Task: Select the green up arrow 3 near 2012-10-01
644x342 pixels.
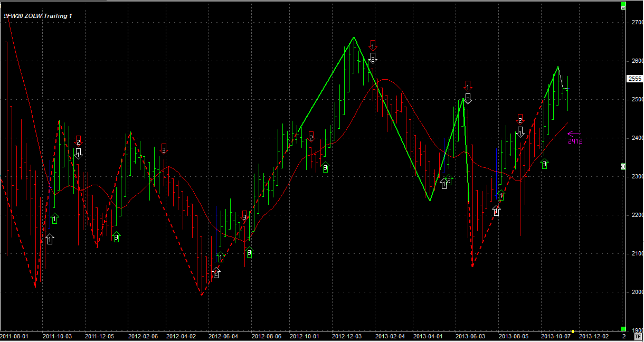Action: coord(325,167)
